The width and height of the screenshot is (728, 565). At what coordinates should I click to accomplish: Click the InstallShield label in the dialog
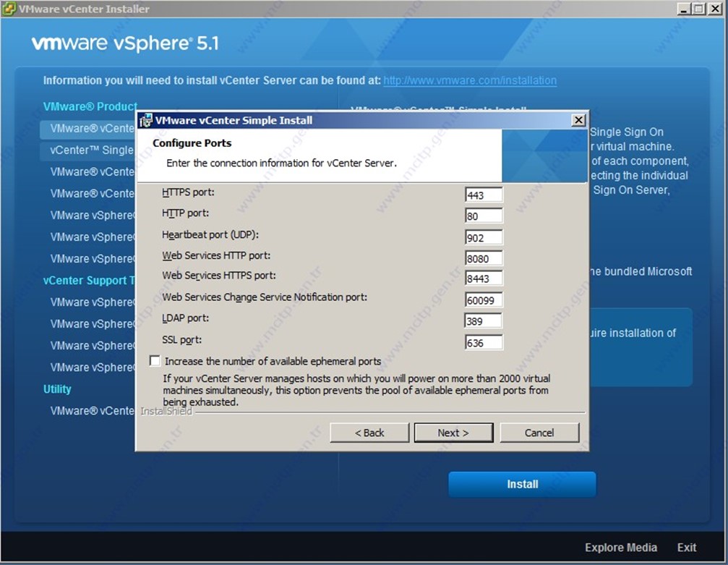pyautogui.click(x=166, y=411)
